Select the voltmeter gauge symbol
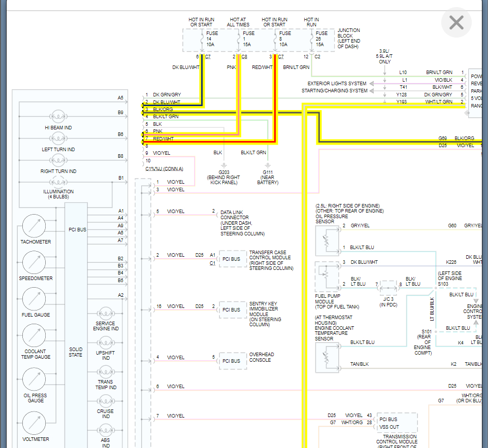The width and height of the screenshot is (488, 448). (x=34, y=423)
